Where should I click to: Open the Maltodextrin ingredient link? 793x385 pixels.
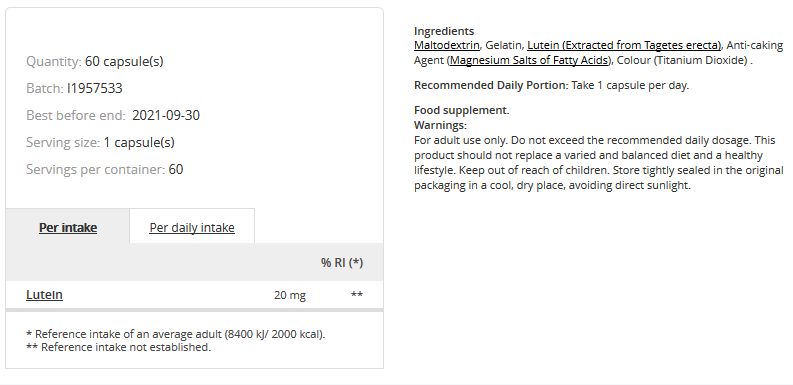click(447, 45)
